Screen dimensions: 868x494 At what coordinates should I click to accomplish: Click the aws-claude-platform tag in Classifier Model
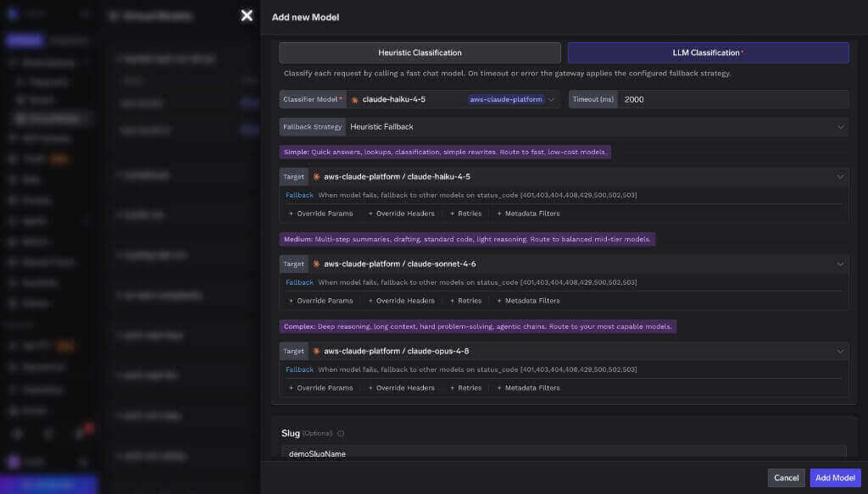tap(506, 100)
